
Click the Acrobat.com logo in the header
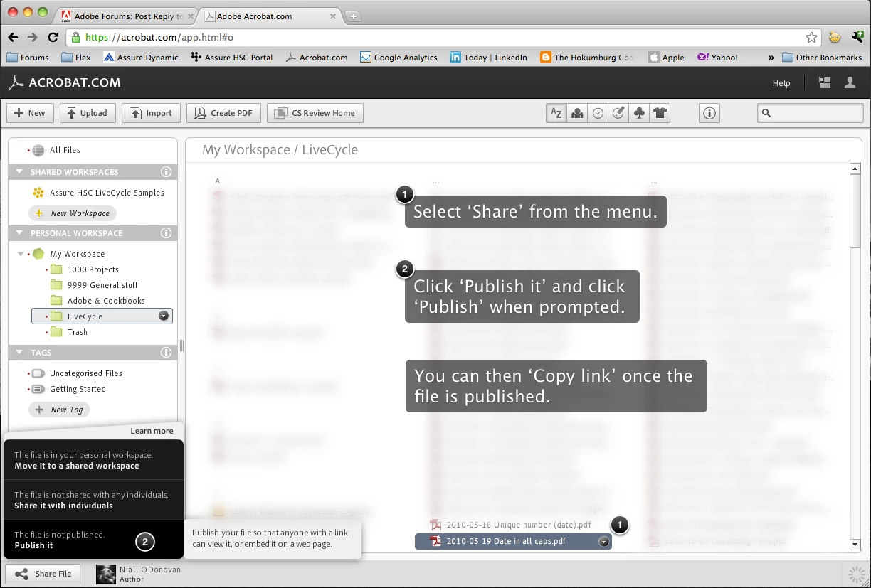tap(65, 83)
